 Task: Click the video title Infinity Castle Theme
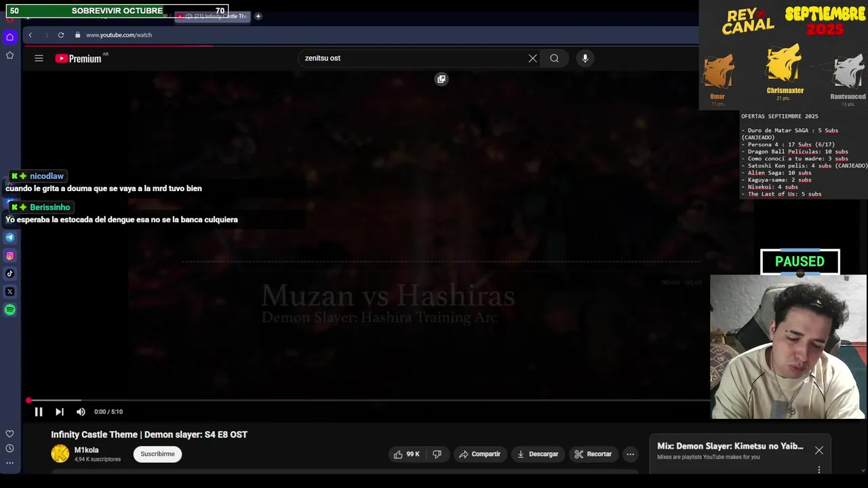point(149,434)
